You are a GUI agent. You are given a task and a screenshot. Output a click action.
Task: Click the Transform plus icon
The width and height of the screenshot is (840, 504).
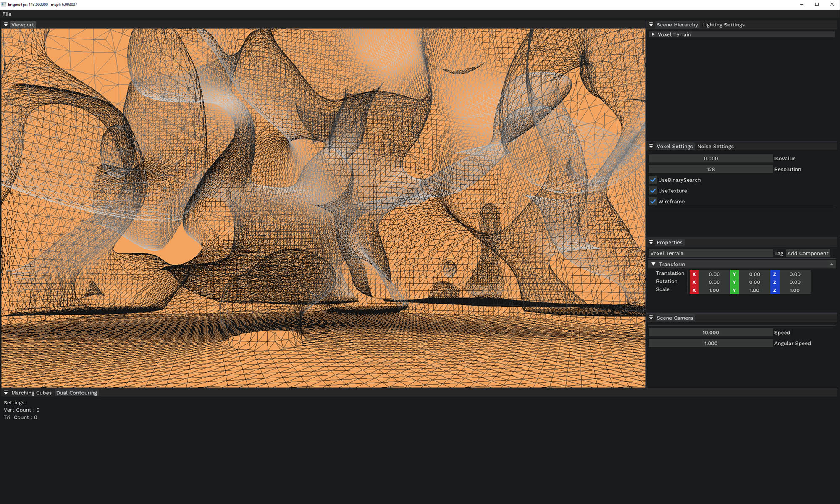pos(831,264)
